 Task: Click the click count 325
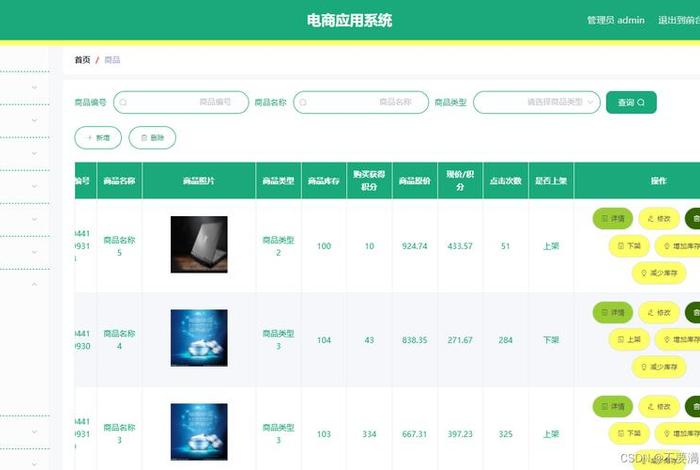point(505,434)
